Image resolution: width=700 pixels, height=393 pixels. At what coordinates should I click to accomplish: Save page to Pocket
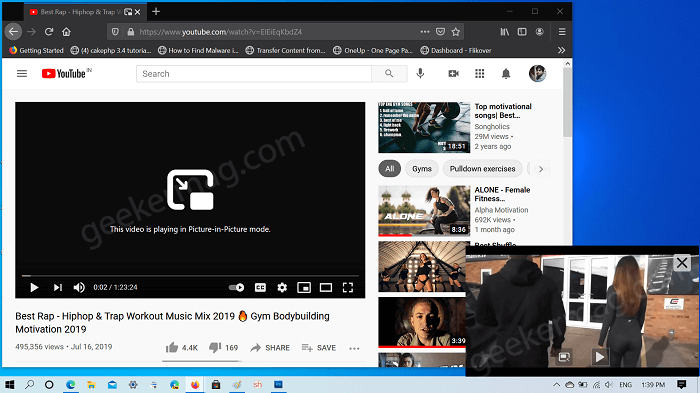pyautogui.click(x=440, y=32)
